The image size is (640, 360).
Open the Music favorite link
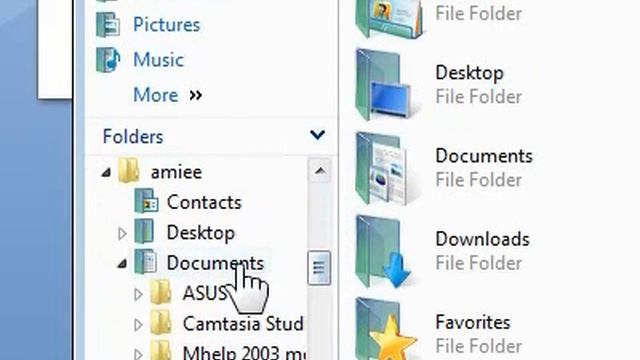point(158,60)
